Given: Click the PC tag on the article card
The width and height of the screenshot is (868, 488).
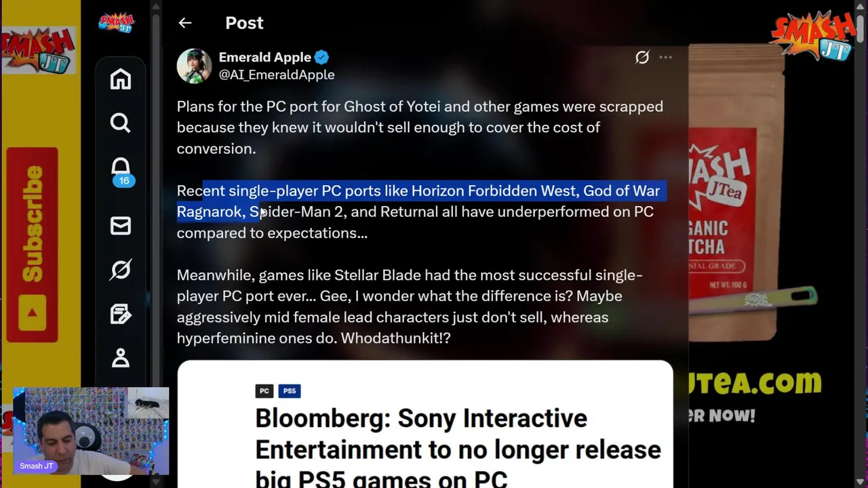Looking at the screenshot, I should [x=264, y=391].
